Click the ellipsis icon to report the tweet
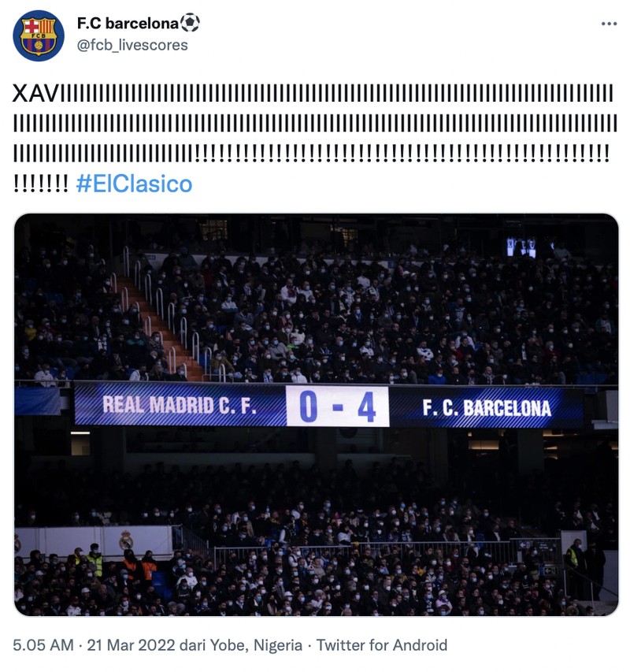 [608, 25]
